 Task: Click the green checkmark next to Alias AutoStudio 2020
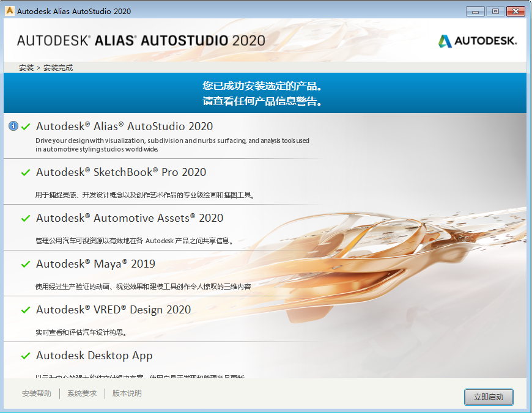pyautogui.click(x=26, y=126)
